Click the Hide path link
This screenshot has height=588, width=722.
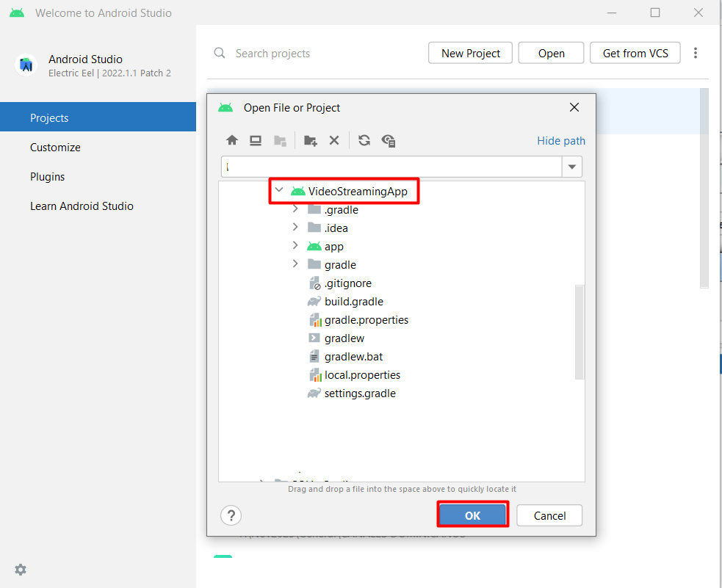(x=561, y=141)
